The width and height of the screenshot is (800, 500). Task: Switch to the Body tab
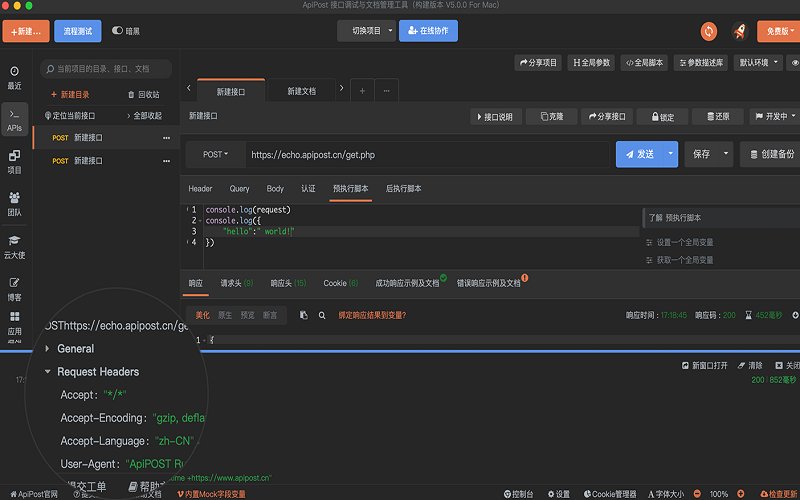point(275,188)
